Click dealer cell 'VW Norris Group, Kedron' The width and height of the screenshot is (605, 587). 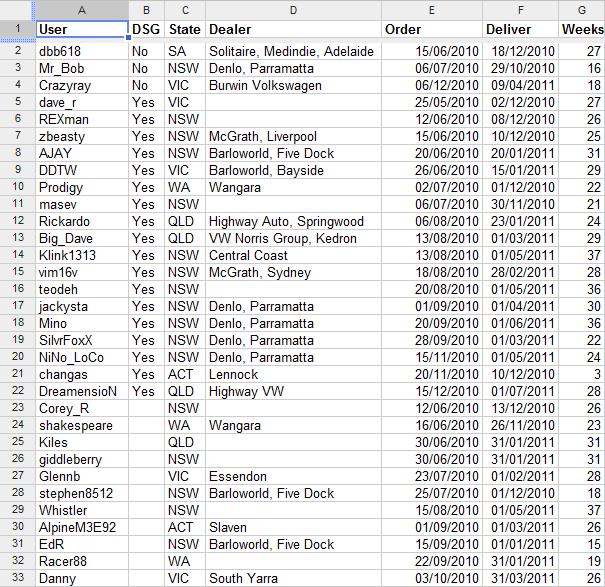pos(293,238)
